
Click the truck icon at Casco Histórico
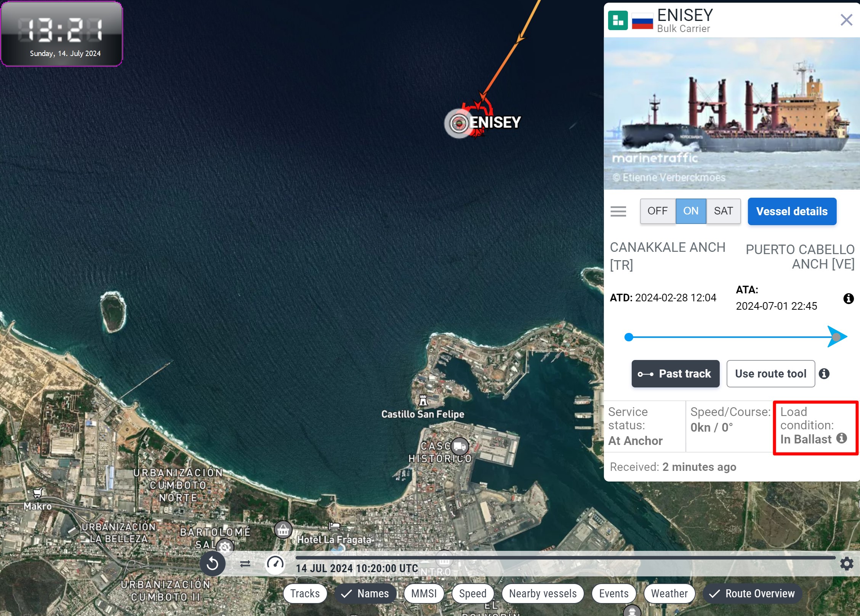[x=460, y=446]
